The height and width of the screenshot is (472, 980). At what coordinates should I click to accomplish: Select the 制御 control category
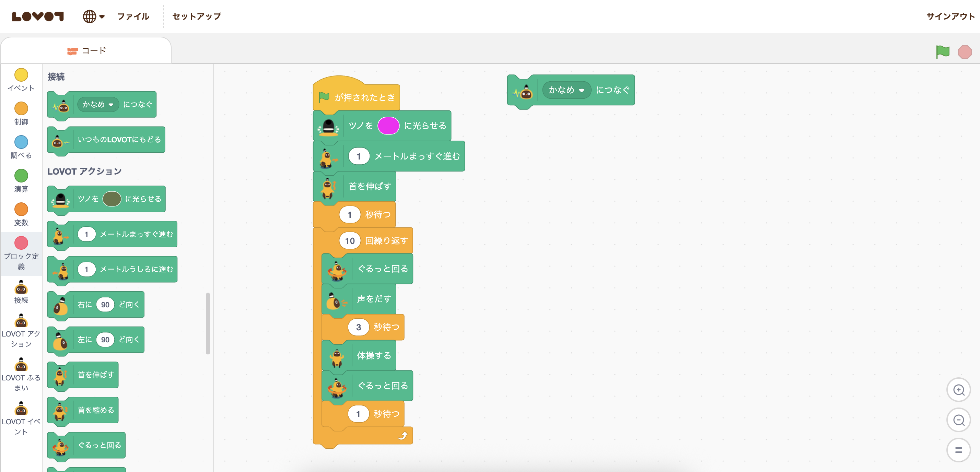point(21,108)
